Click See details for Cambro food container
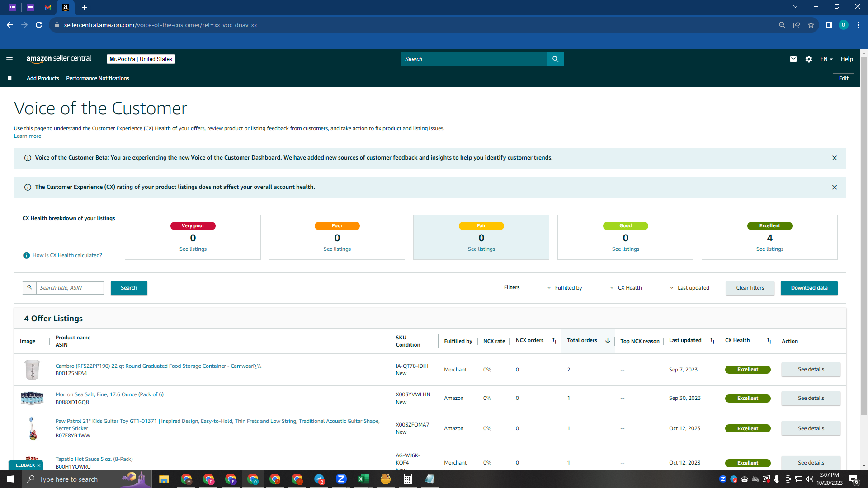Image resolution: width=868 pixels, height=488 pixels. click(x=811, y=370)
